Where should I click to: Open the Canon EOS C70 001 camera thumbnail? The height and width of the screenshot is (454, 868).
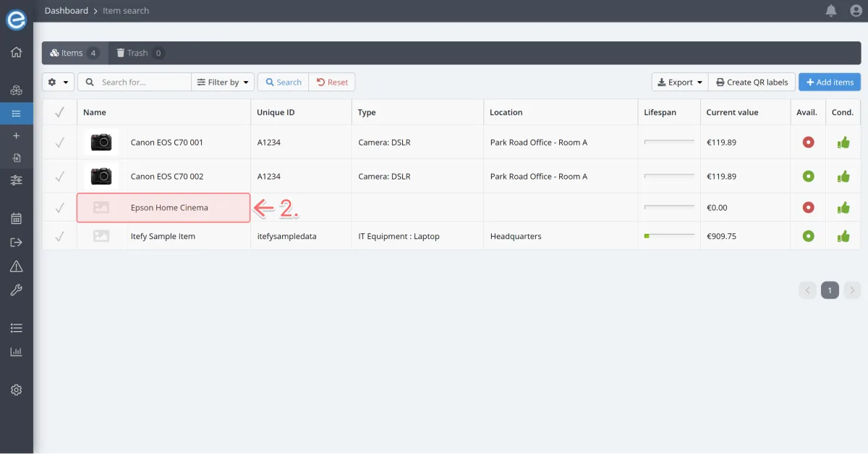click(x=101, y=143)
